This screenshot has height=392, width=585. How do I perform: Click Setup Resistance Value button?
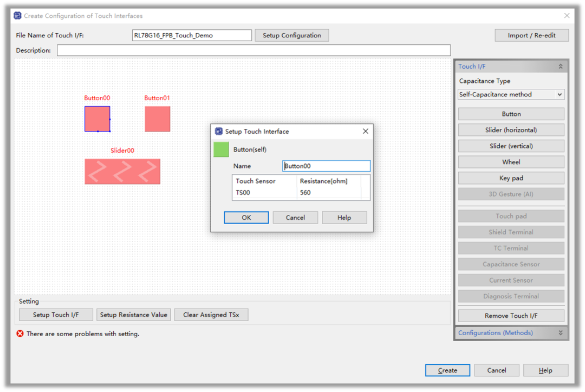(x=133, y=315)
